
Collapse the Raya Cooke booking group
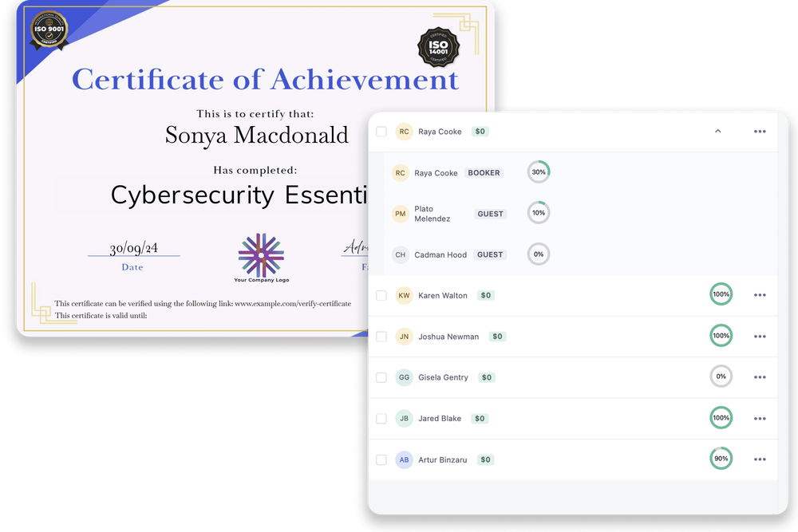[x=717, y=132]
